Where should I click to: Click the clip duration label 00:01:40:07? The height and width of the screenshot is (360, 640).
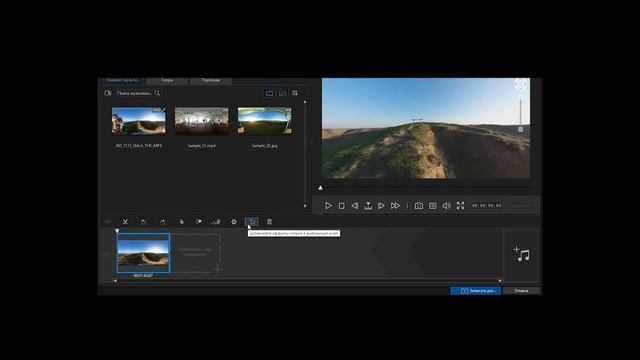(143, 276)
